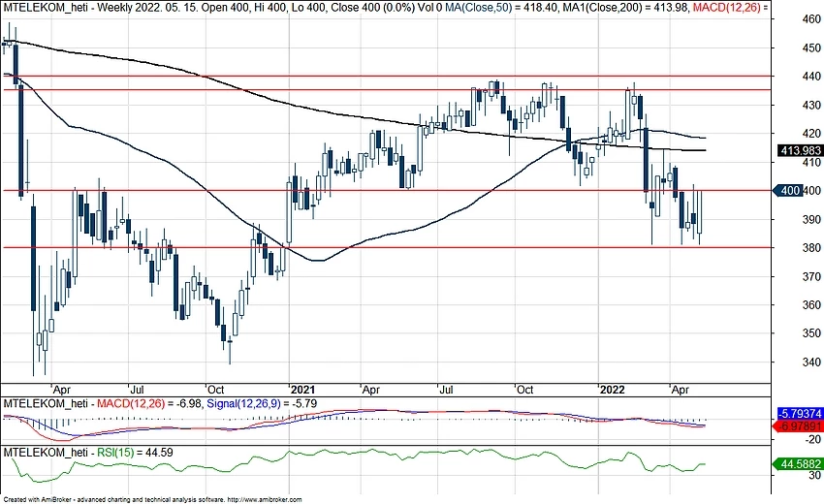Click the RSI(15) = 44.59 legend
Viewport: 824px width, 504px height.
pyautogui.click(x=135, y=452)
